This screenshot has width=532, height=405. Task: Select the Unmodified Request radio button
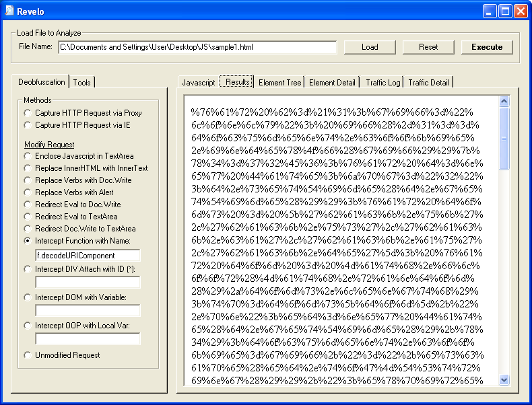(x=27, y=355)
